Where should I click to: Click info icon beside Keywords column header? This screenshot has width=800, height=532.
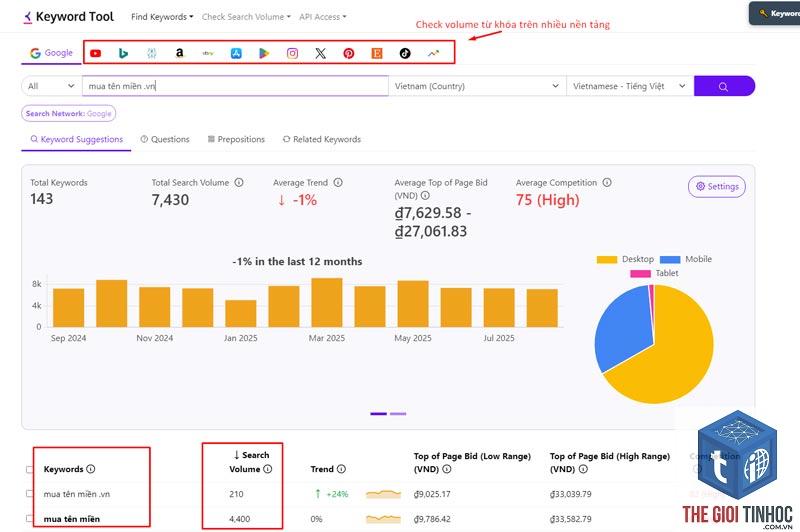pyautogui.click(x=90, y=469)
